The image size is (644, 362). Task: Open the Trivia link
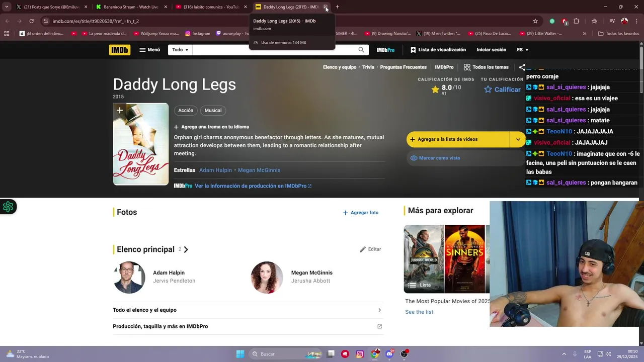368,67
